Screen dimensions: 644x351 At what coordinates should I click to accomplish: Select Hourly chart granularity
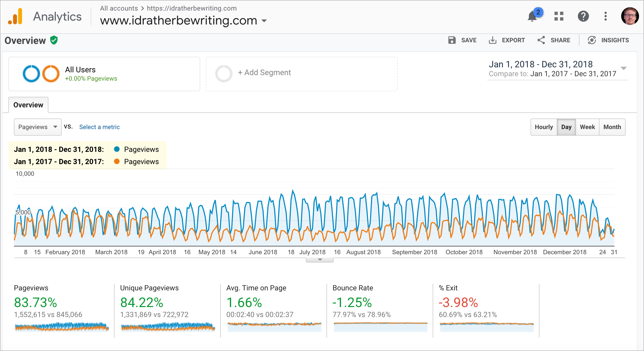point(544,127)
